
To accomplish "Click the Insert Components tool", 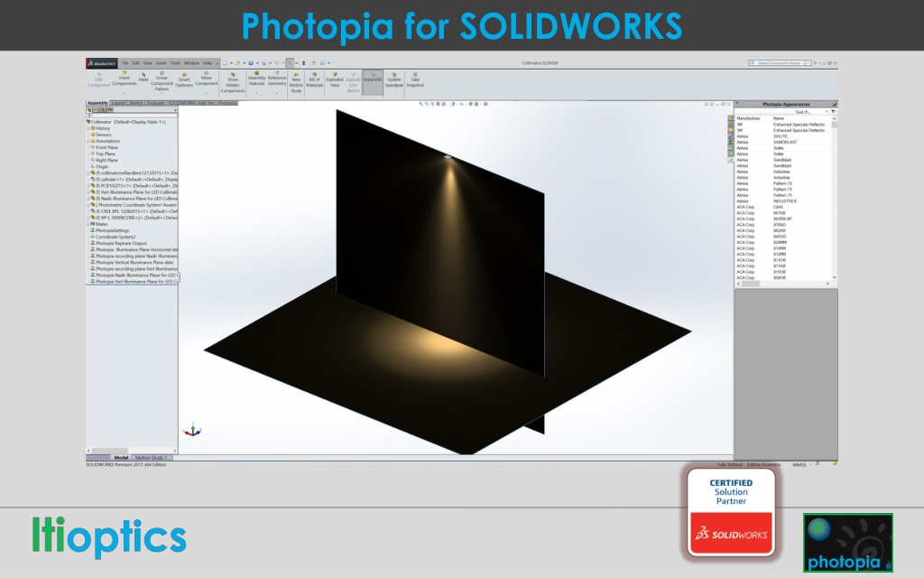I will (125, 79).
